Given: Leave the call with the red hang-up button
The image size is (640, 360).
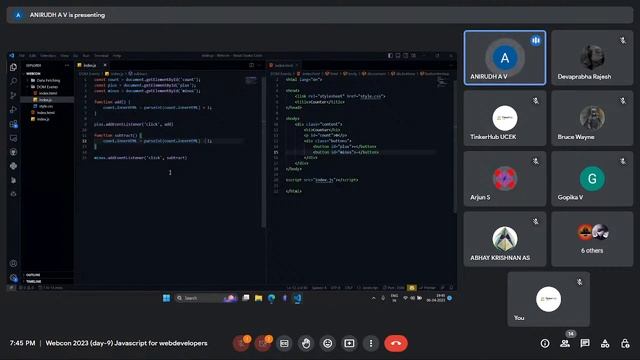Looking at the screenshot, I should click(396, 343).
